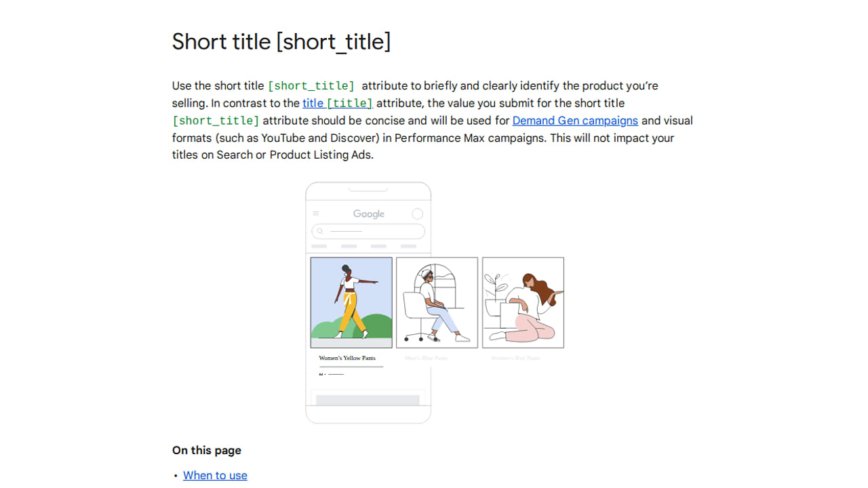Open the title [title] attribute link
Screen dimensions: 868x488
pyautogui.click(x=338, y=103)
